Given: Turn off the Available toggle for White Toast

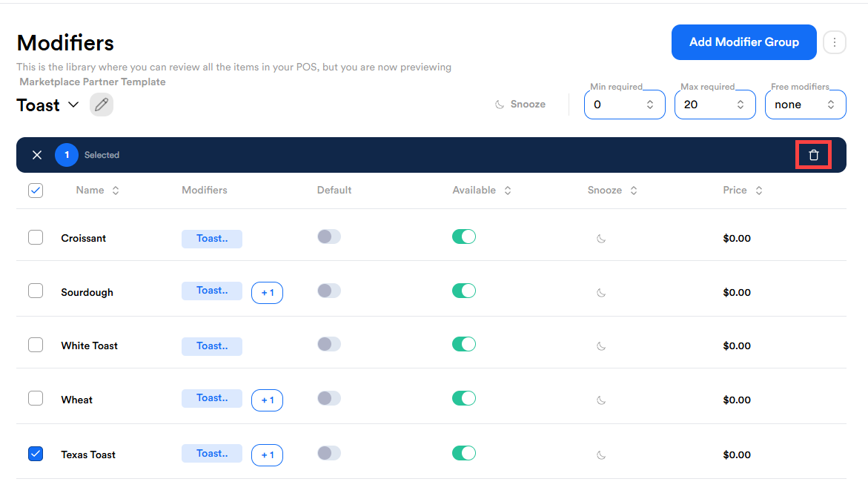Looking at the screenshot, I should [x=464, y=344].
